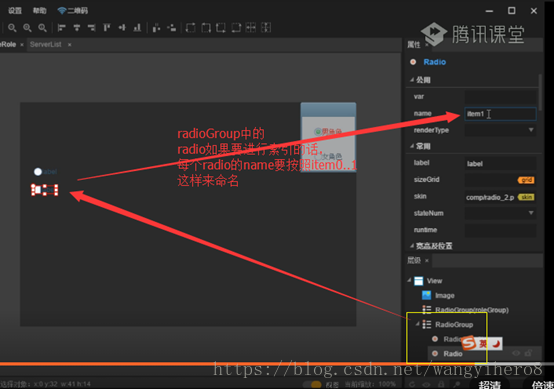Click the refresh icon below hierarchy panel

point(412,384)
